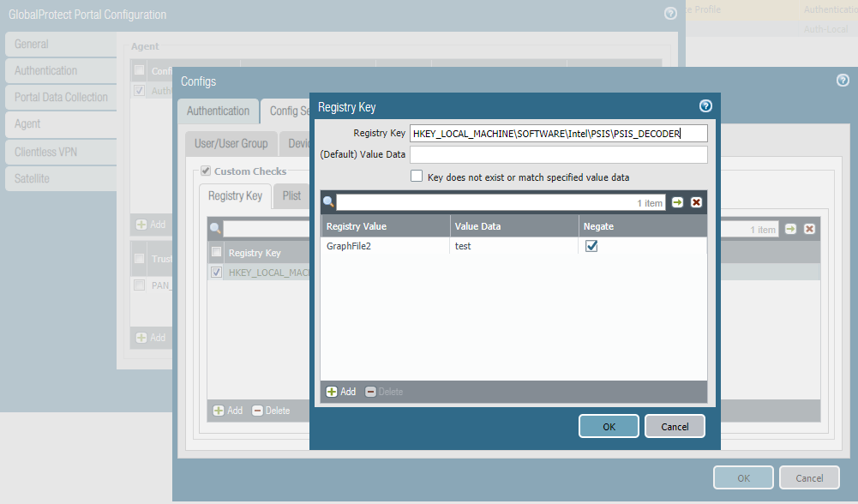Open the Authentication tab in Configs dialog
Screen dimensions: 858x504
pos(217,111)
